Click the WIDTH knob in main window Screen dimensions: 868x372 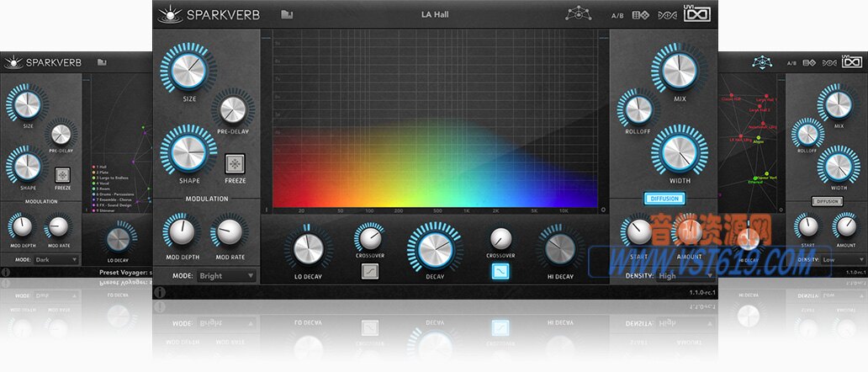click(680, 151)
